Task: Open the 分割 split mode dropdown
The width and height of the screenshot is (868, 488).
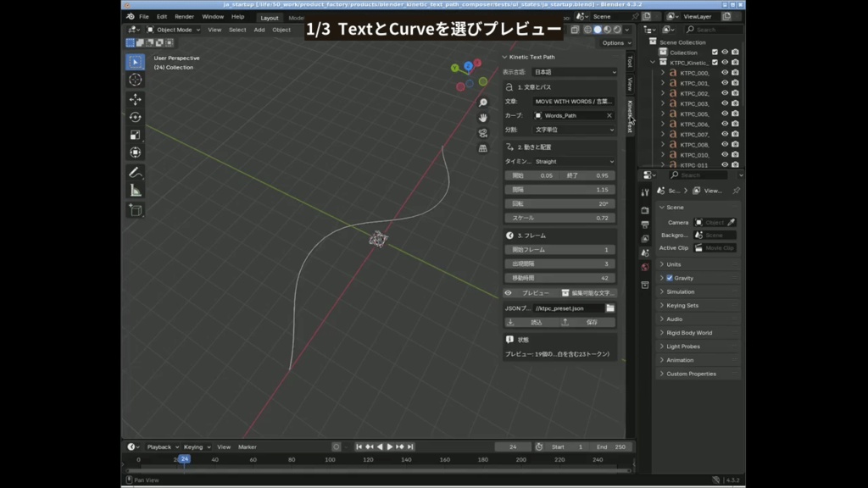Action: click(x=575, y=130)
